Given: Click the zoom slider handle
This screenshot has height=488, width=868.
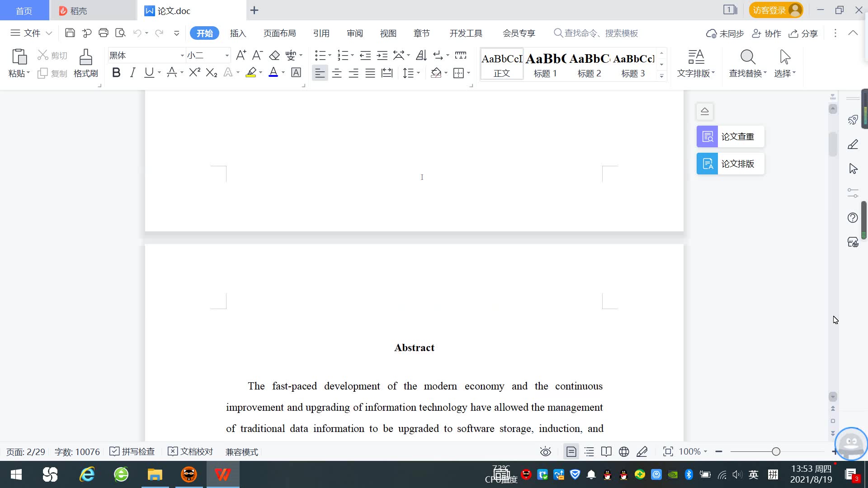Looking at the screenshot, I should [x=776, y=451].
